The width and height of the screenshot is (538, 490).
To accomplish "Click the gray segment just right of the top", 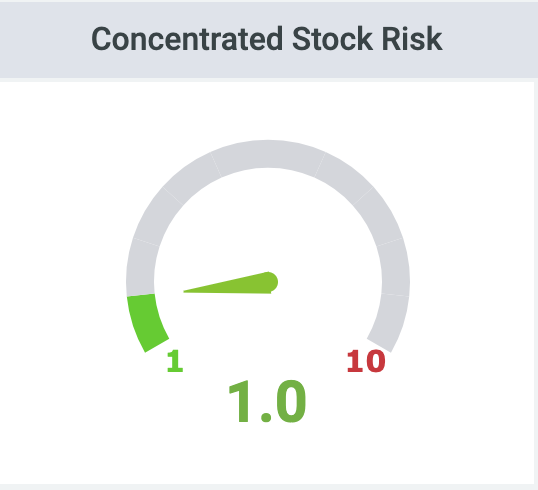I will [x=344, y=178].
